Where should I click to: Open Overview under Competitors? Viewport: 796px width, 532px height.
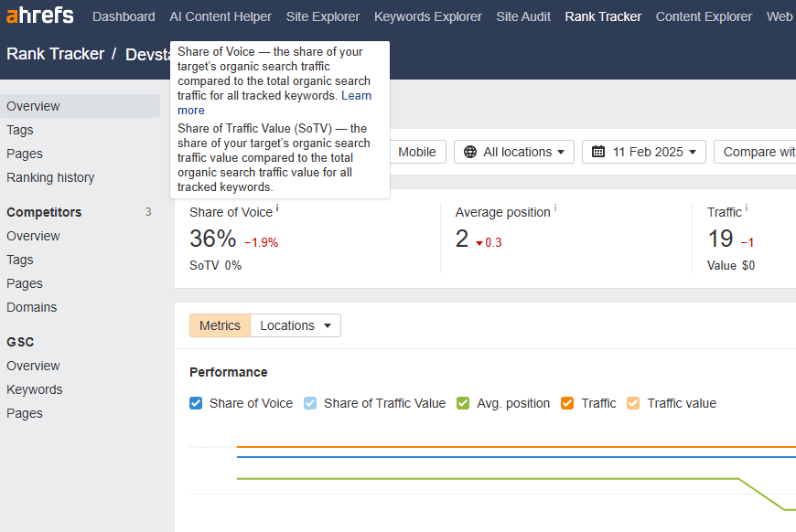click(33, 236)
